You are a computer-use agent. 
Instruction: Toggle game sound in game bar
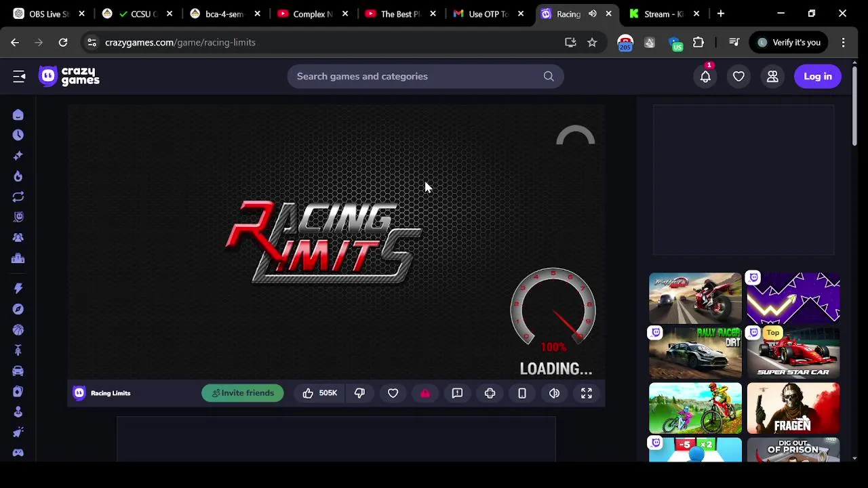pyautogui.click(x=554, y=393)
